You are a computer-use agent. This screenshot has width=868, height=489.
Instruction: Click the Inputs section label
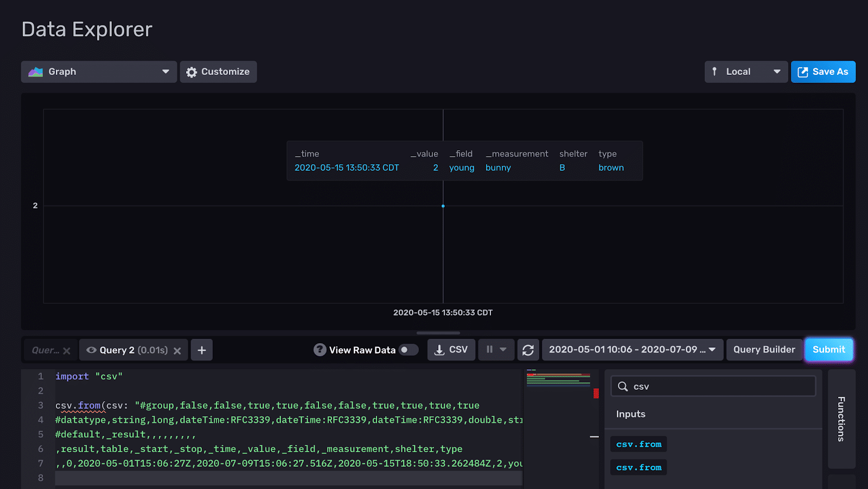point(631,414)
